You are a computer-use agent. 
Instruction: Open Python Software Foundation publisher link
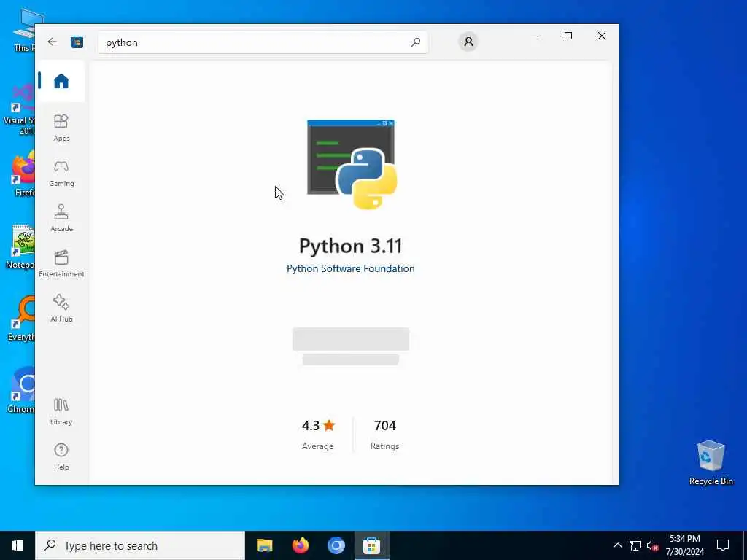[x=351, y=268]
